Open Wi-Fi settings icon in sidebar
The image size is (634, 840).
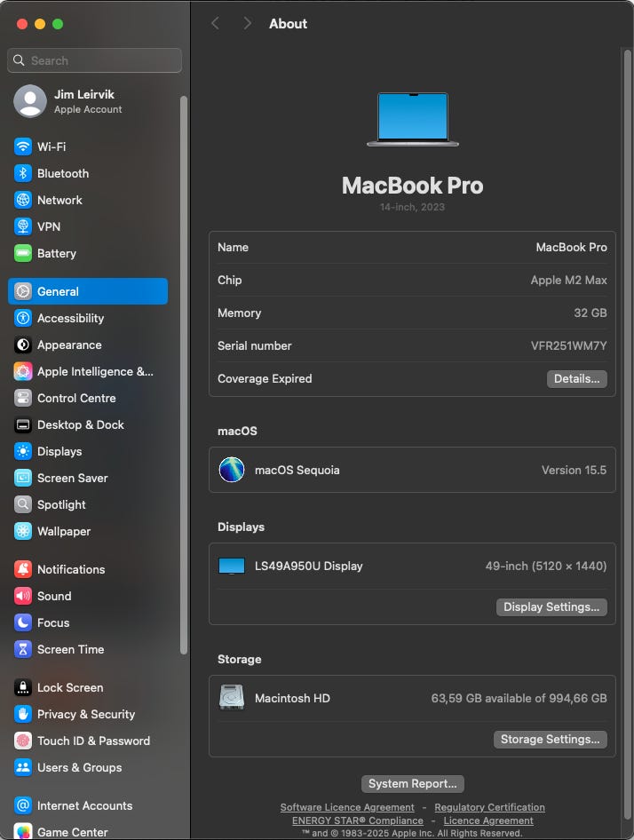(x=22, y=147)
